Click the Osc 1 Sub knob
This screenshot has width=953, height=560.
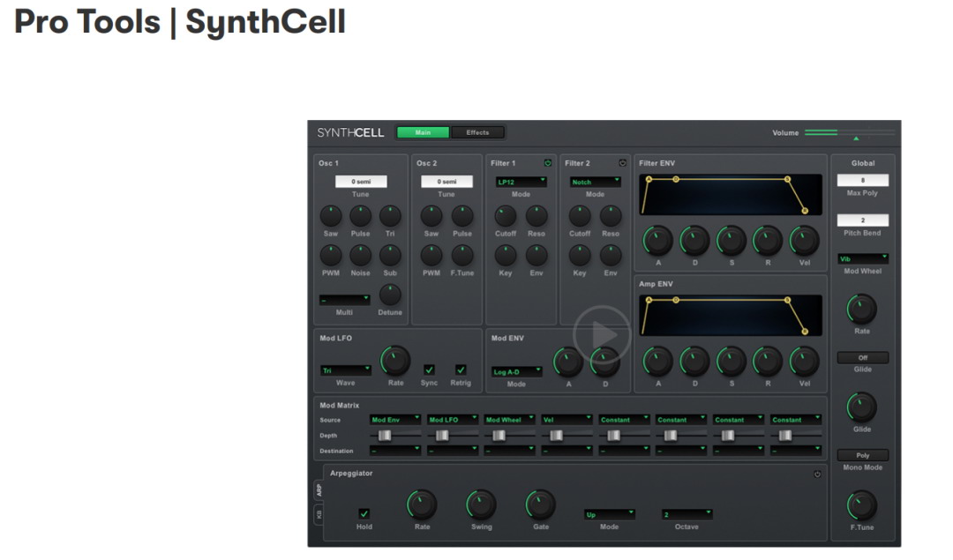coord(390,255)
